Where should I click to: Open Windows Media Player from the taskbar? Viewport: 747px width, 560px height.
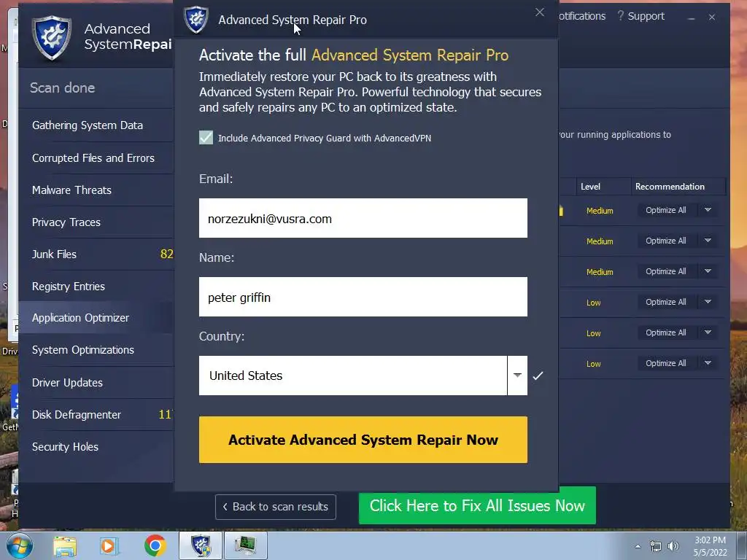pyautogui.click(x=109, y=546)
